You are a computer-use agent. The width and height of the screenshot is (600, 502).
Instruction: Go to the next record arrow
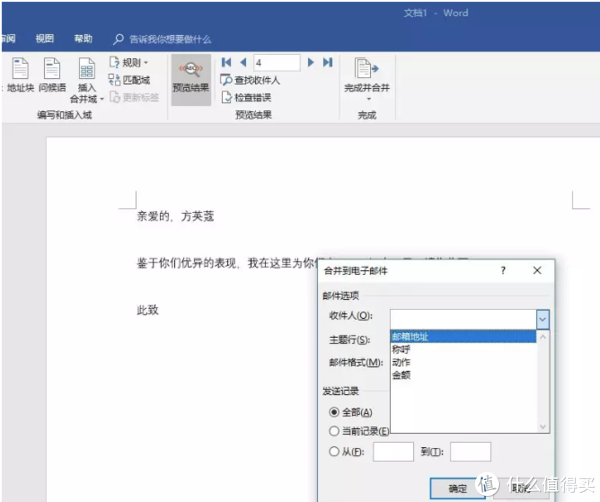coord(311,62)
